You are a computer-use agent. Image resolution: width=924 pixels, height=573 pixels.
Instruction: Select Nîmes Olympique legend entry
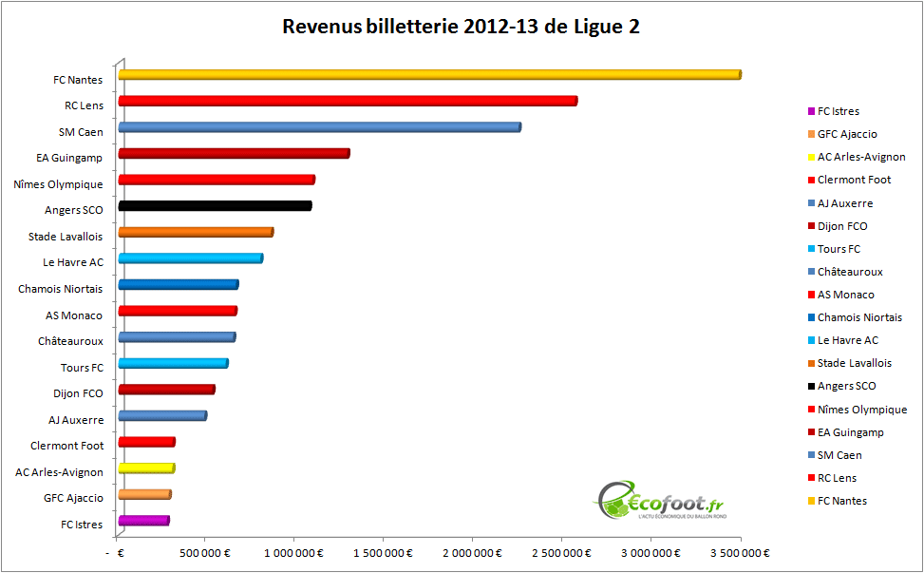coord(858,410)
